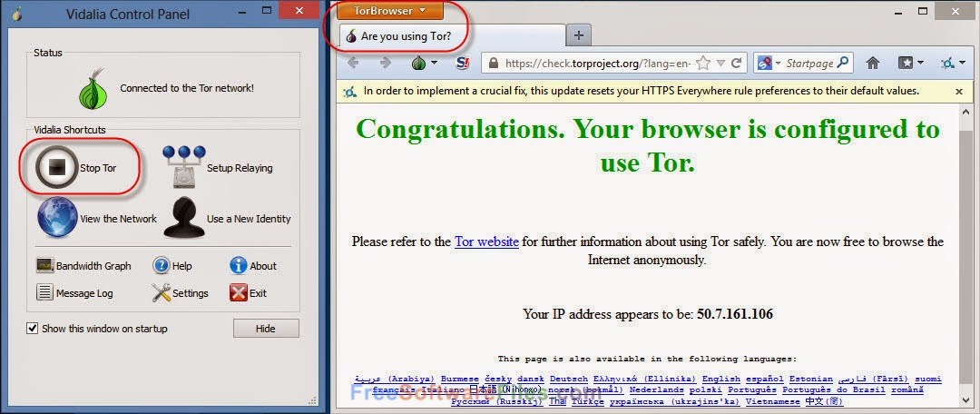Choose the polski language link
Viewport: 980px width, 414px height.
(x=706, y=389)
